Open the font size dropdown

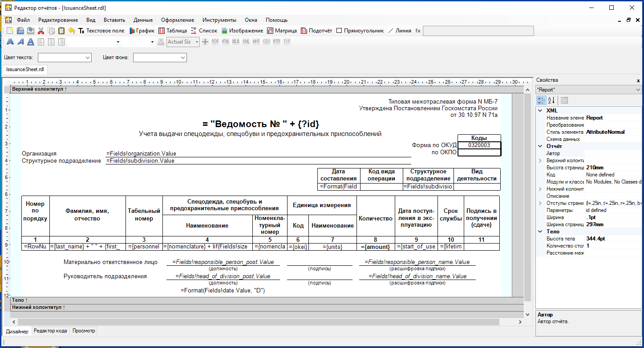pos(152,42)
